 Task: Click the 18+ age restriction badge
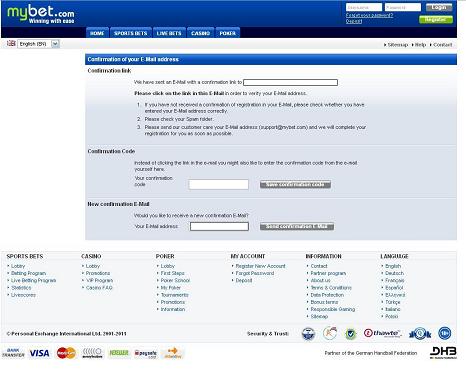tap(445, 333)
